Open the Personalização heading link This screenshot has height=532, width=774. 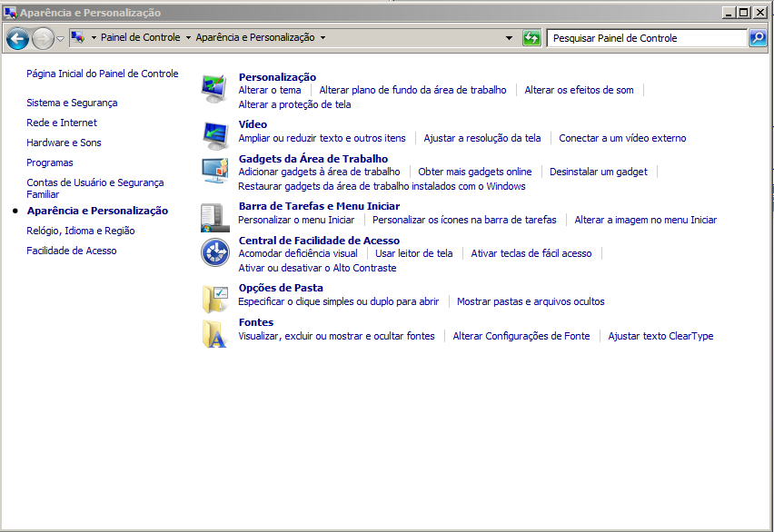tap(277, 77)
